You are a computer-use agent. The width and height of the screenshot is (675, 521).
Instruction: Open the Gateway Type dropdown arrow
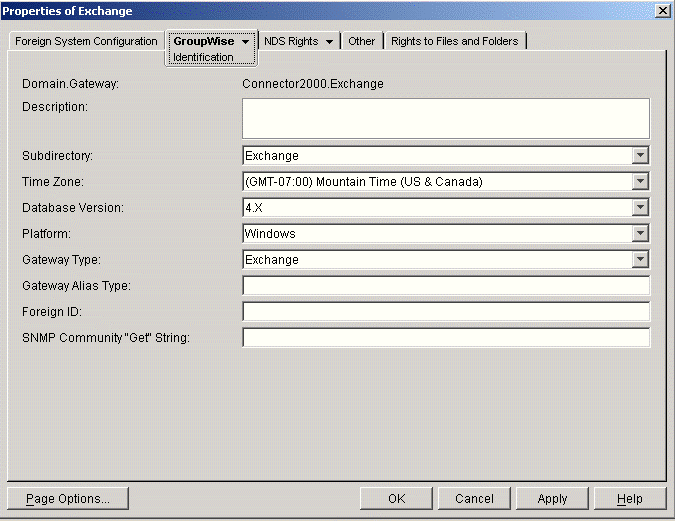[x=640, y=259]
